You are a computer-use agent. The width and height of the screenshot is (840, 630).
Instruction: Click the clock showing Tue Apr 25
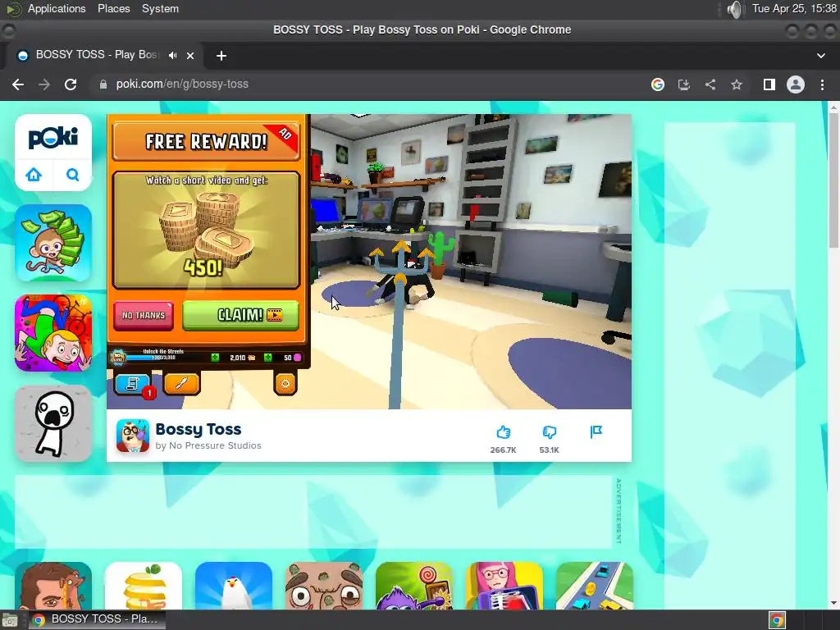pos(794,8)
